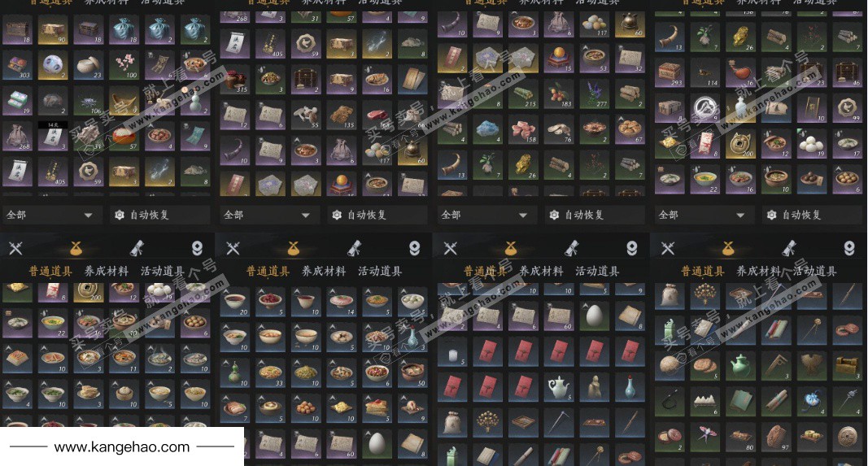Select the green celadon teapot item
868x466 pixels.
[x=740, y=367]
